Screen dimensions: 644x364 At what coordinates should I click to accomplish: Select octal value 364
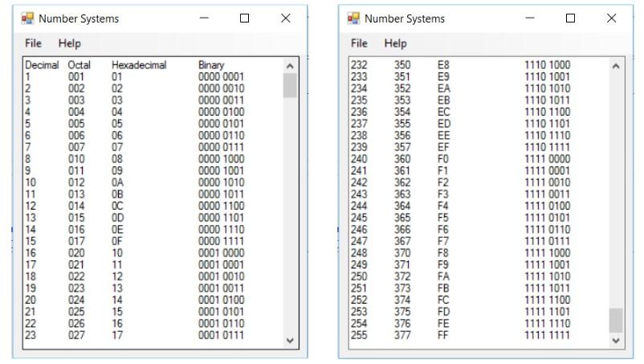pyautogui.click(x=402, y=206)
